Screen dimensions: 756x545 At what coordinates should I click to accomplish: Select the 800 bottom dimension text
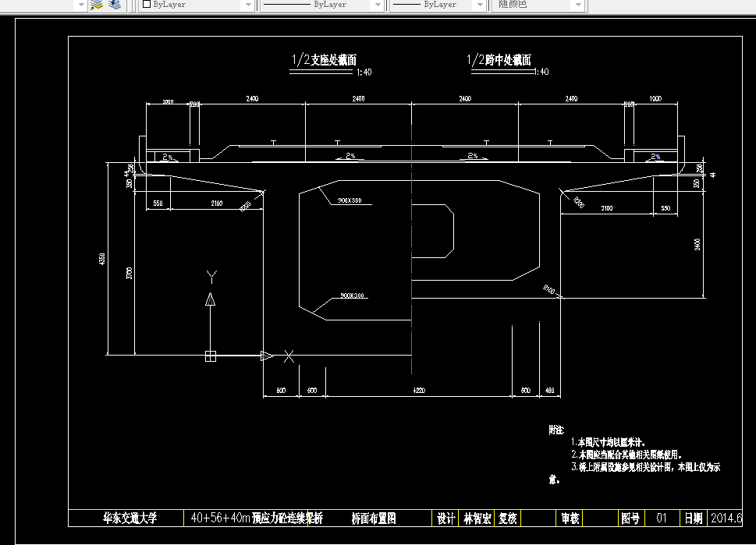tap(281, 391)
